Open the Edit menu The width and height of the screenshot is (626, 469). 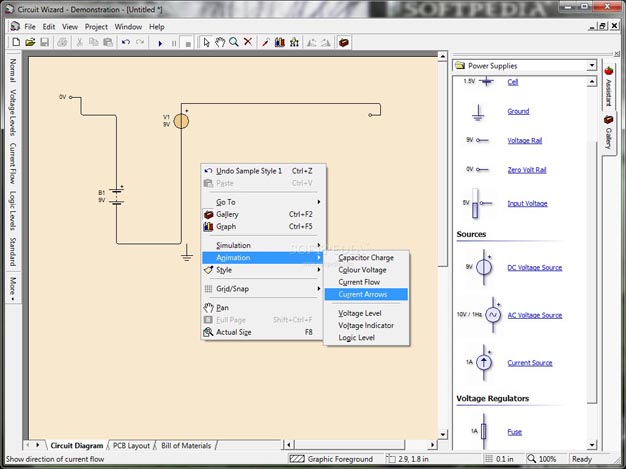[49, 27]
